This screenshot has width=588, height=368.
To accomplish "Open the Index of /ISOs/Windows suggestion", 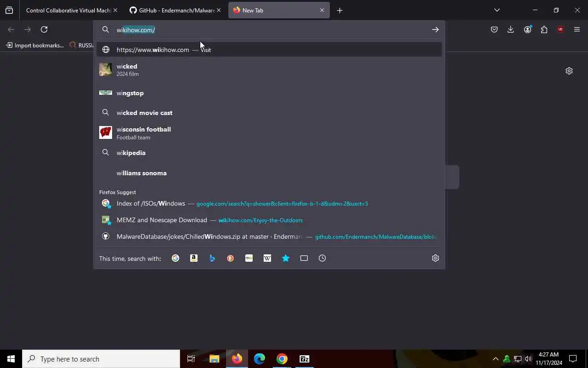I will [269, 203].
